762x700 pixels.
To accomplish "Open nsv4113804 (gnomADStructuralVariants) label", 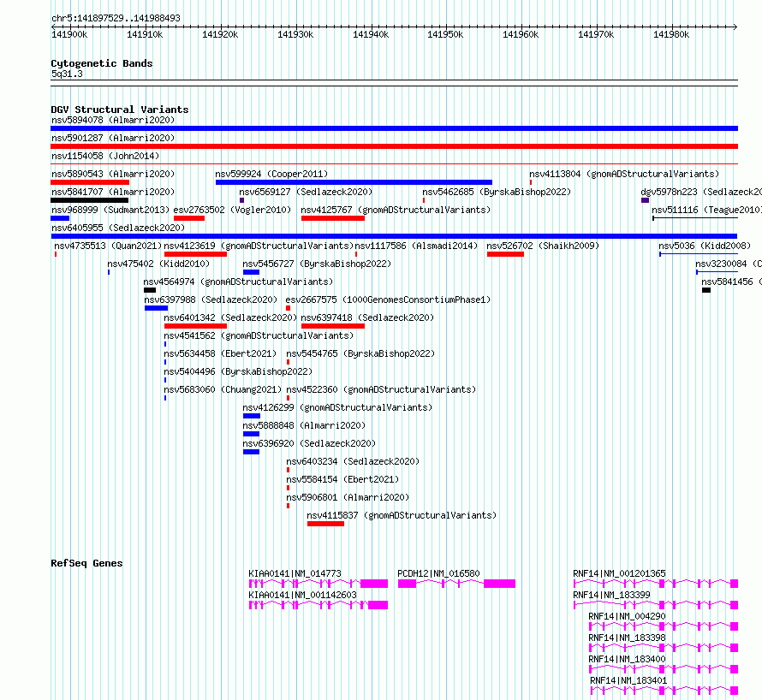I will point(624,174).
